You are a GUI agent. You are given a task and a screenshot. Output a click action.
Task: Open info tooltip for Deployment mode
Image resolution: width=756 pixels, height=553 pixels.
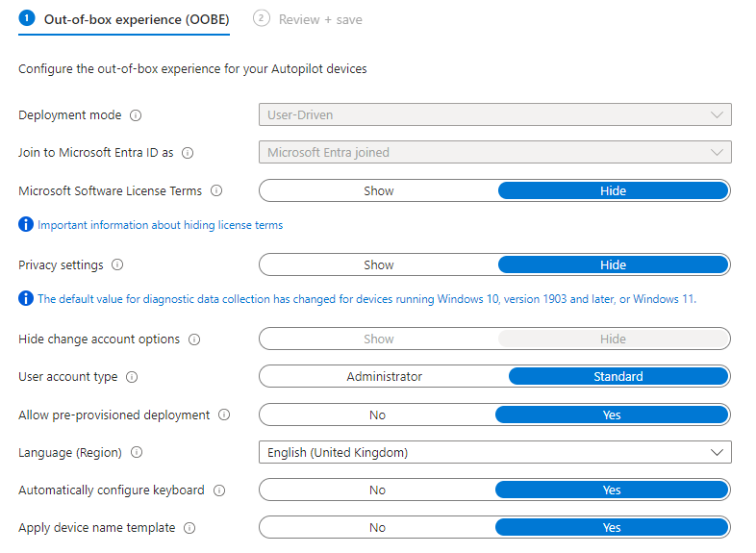pos(136,115)
